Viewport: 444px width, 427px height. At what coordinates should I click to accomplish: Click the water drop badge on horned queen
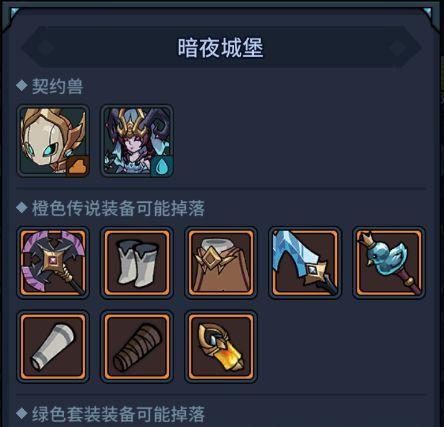tap(162, 165)
